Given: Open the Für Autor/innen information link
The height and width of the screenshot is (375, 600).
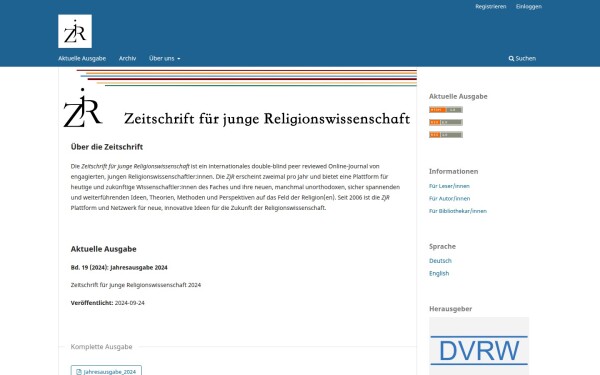Looking at the screenshot, I should point(450,199).
